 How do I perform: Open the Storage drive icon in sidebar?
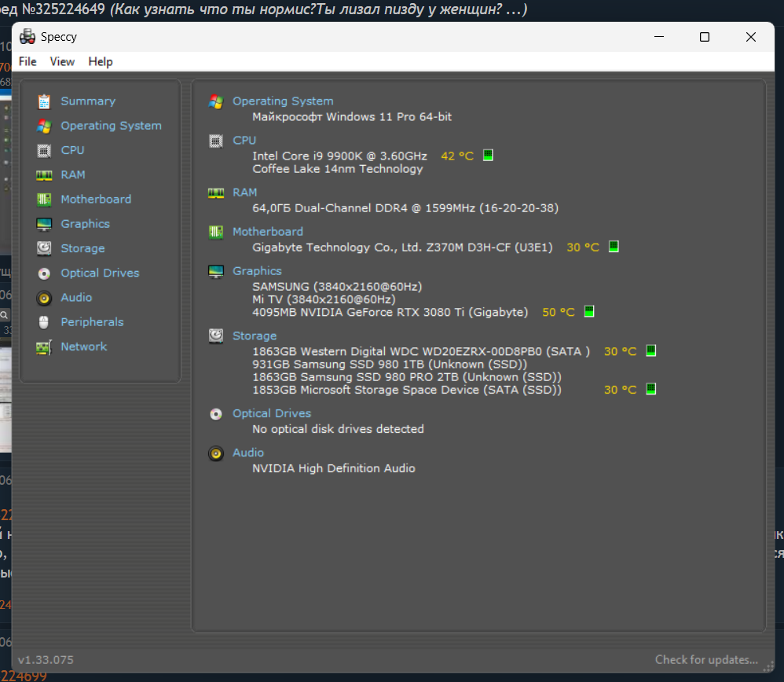click(45, 248)
